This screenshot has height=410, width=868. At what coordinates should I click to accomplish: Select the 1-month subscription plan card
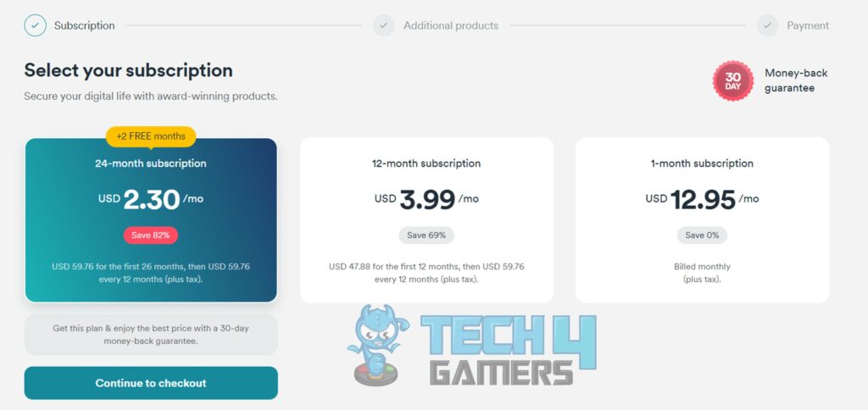[x=702, y=220]
